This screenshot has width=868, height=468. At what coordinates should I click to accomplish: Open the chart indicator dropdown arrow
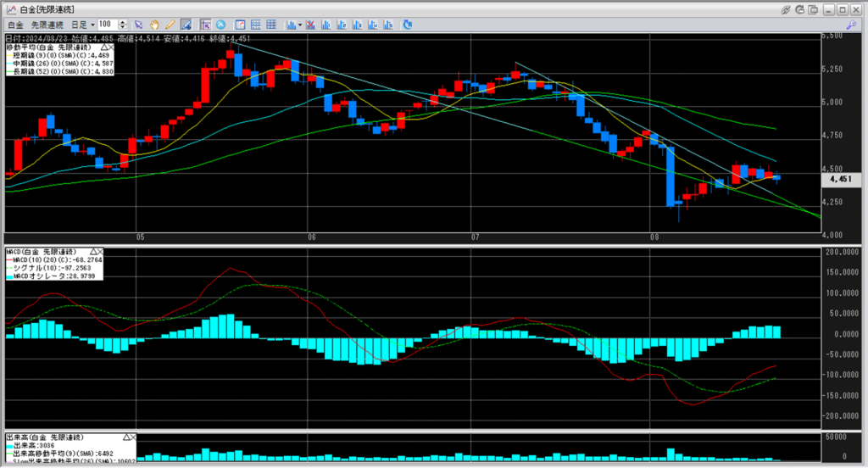pyautogui.click(x=299, y=25)
